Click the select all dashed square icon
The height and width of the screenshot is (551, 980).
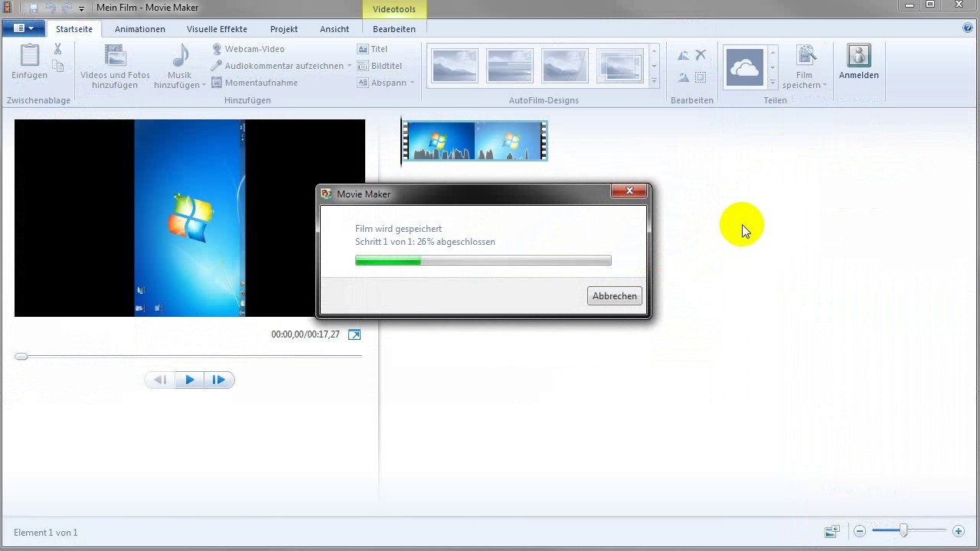[701, 77]
